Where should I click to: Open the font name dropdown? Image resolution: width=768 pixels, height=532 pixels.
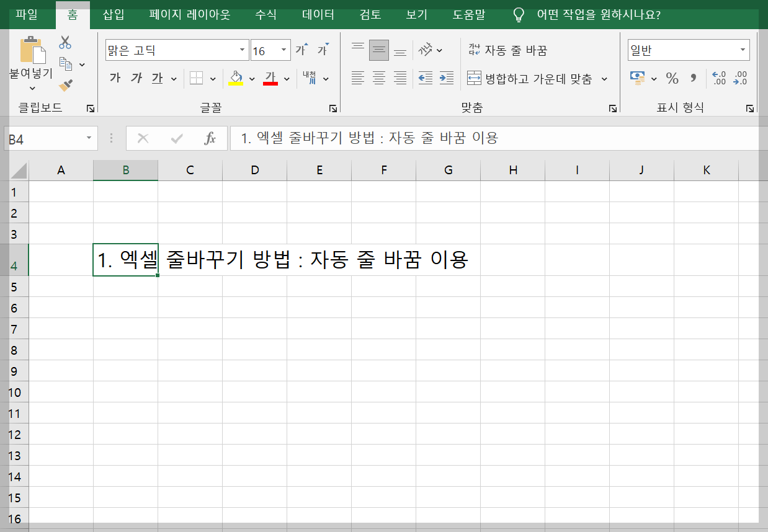click(242, 49)
